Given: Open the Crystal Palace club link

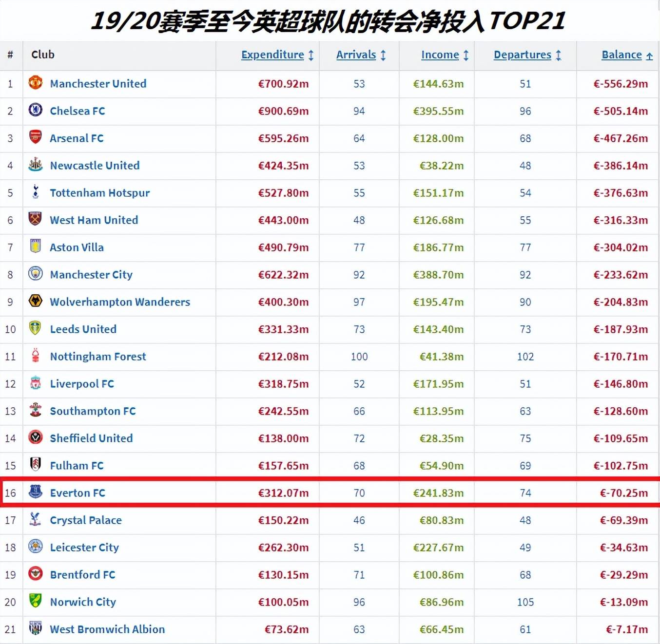Looking at the screenshot, I should pos(86,521).
